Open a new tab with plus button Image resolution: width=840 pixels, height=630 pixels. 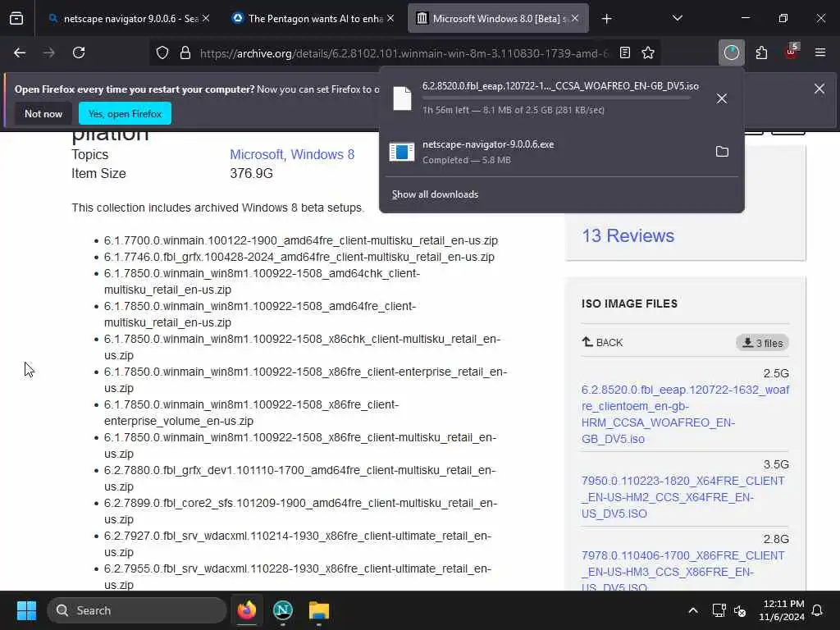coord(606,19)
